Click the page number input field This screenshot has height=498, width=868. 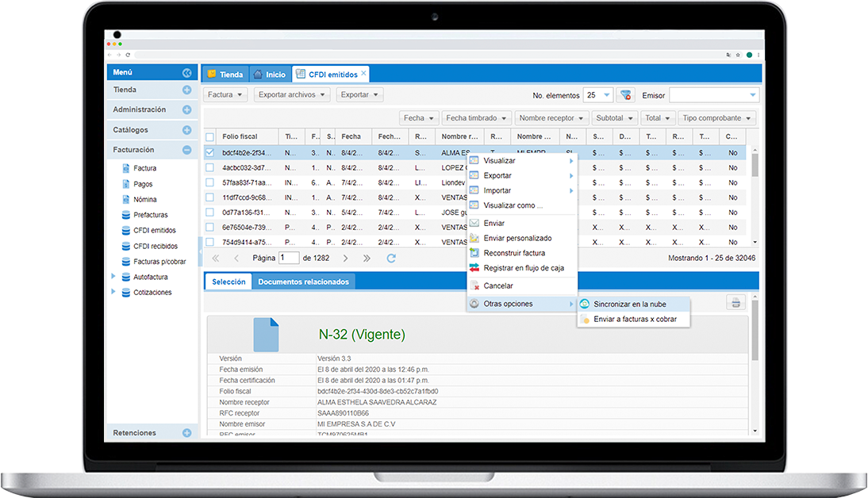(x=289, y=259)
